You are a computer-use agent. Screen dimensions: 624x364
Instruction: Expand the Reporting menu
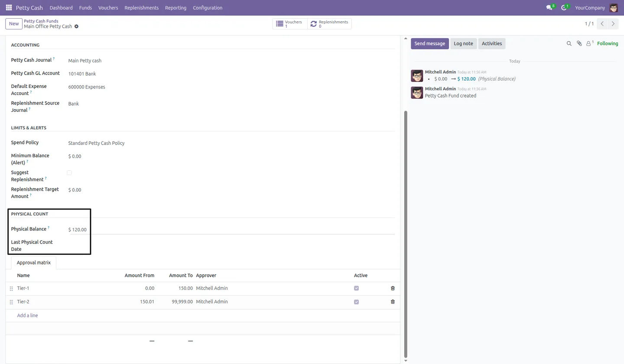[x=175, y=8]
